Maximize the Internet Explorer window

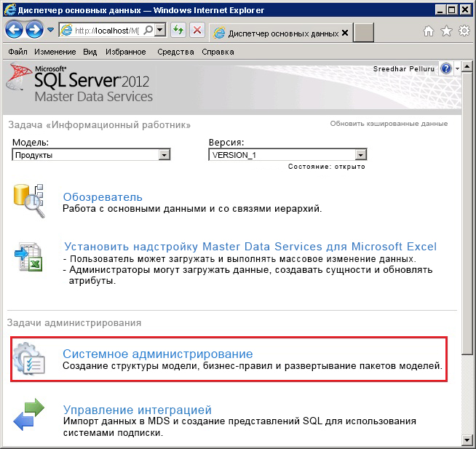452,9
